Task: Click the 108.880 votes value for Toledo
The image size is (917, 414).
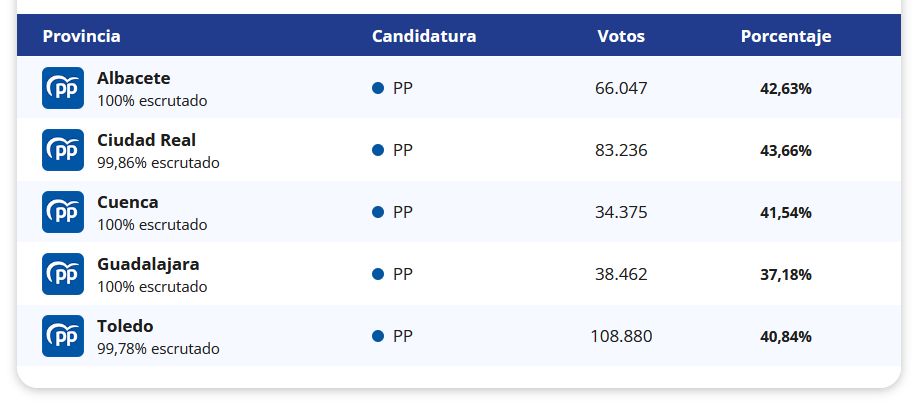Action: point(621,336)
